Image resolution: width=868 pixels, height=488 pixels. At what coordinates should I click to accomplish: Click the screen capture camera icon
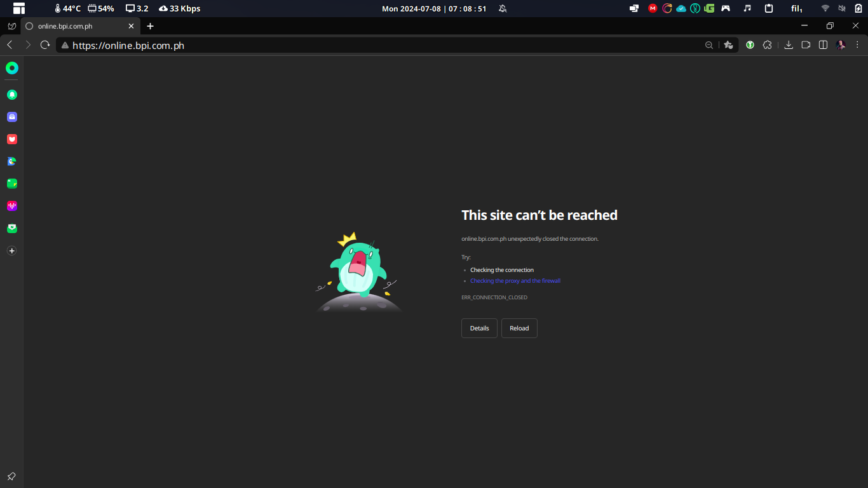tap(806, 45)
